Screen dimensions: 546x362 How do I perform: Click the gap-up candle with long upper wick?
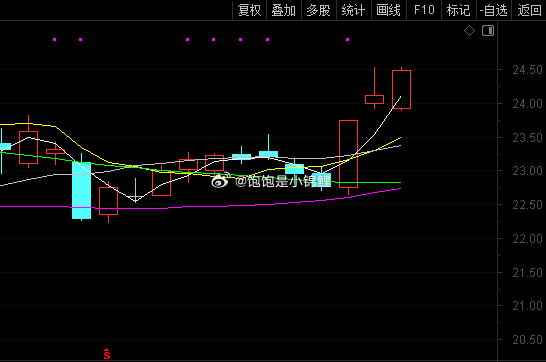click(x=374, y=99)
